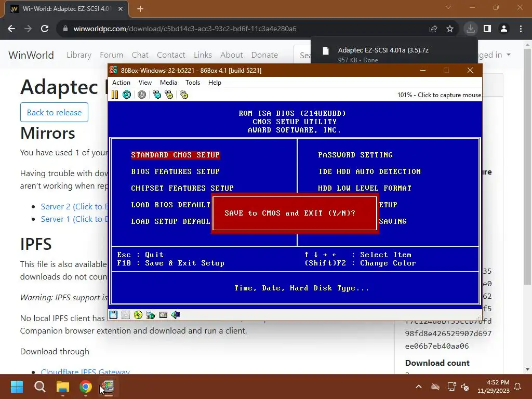532x399 pixels.
Task: Click the Chrome address bar URL
Action: (185, 29)
